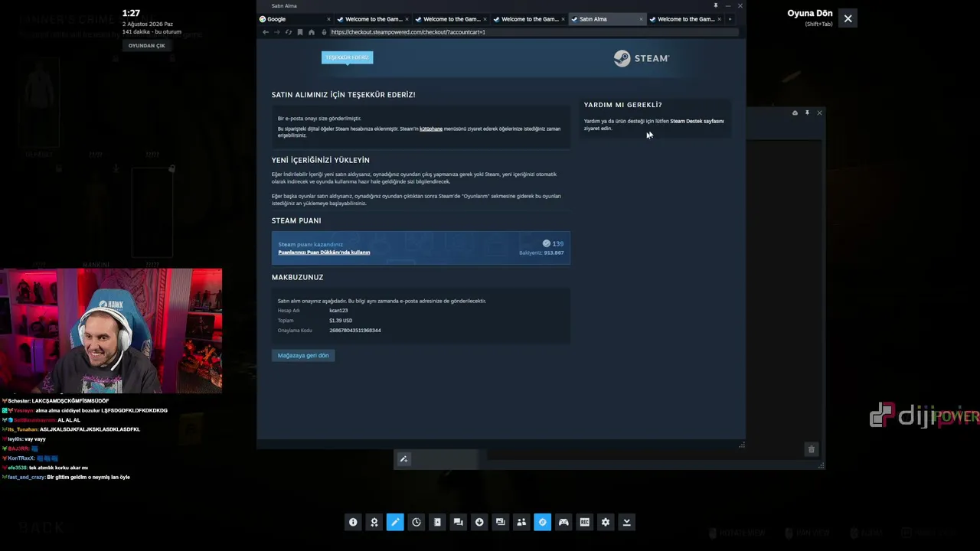Open the screenshots icon in overlay toolbar
980x551 pixels.
(501, 522)
